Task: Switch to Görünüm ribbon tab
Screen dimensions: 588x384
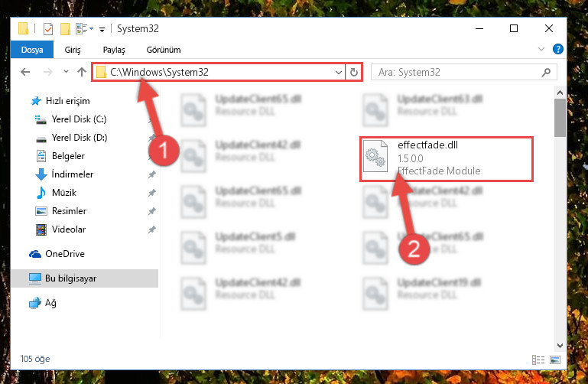Action: tap(164, 50)
